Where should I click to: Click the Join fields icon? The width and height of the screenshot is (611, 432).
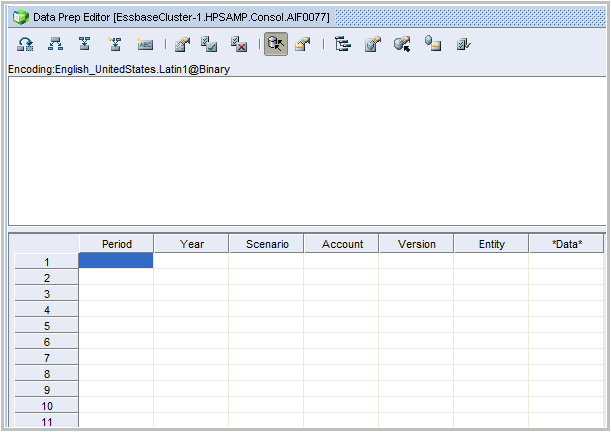click(x=85, y=44)
